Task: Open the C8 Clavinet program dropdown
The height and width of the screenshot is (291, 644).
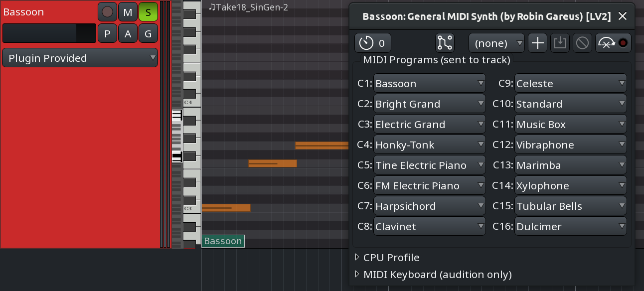Action: (430, 226)
